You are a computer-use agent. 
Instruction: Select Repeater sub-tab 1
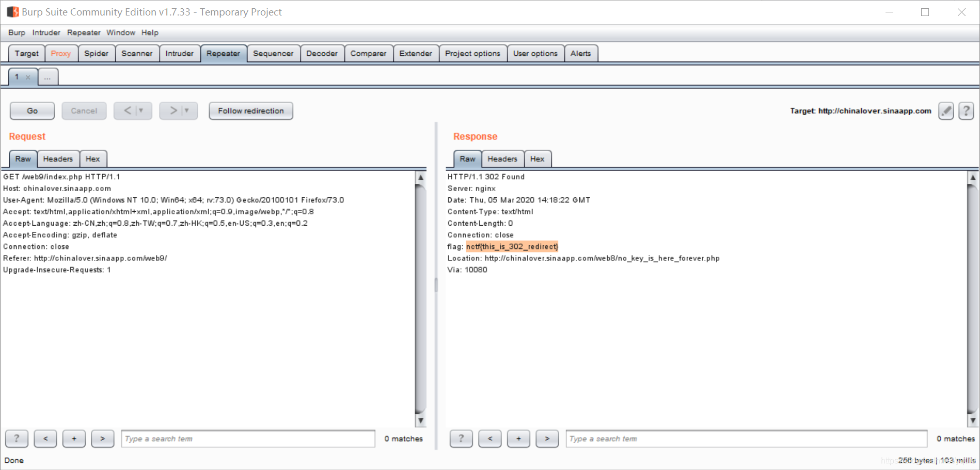(17, 77)
